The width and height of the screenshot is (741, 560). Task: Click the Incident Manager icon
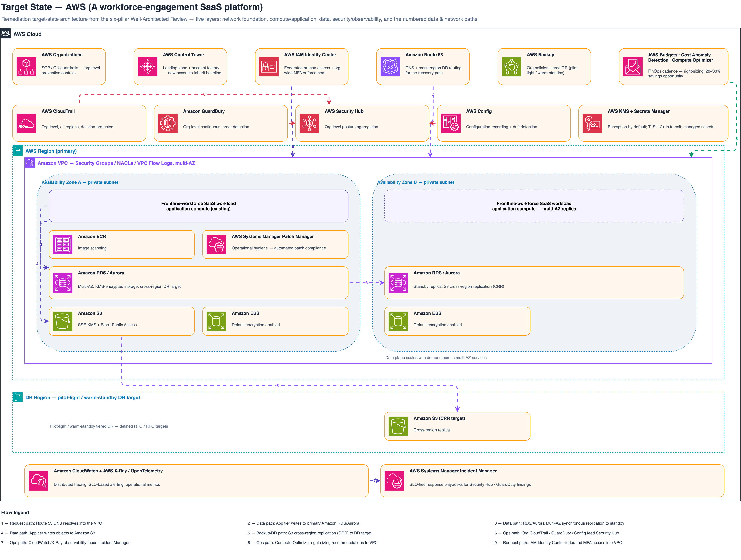pos(394,481)
